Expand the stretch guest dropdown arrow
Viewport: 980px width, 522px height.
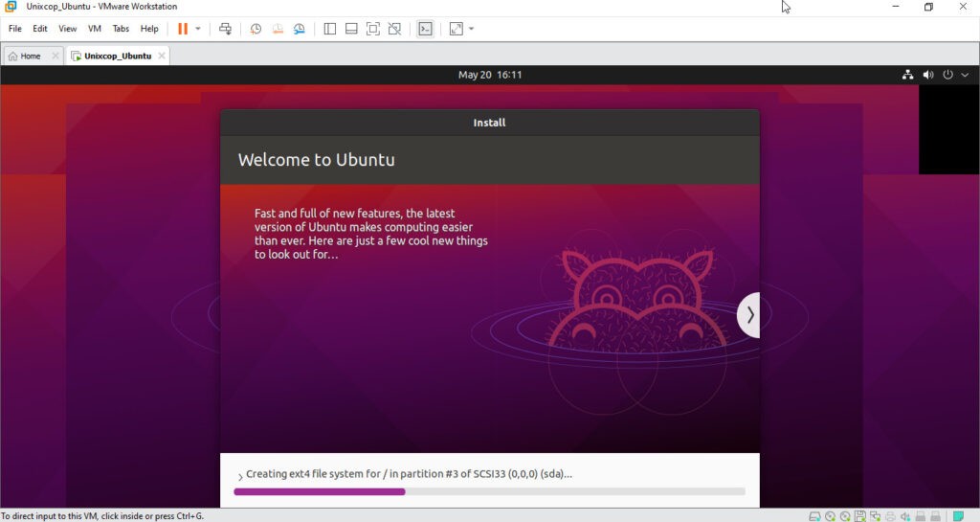pyautogui.click(x=471, y=29)
